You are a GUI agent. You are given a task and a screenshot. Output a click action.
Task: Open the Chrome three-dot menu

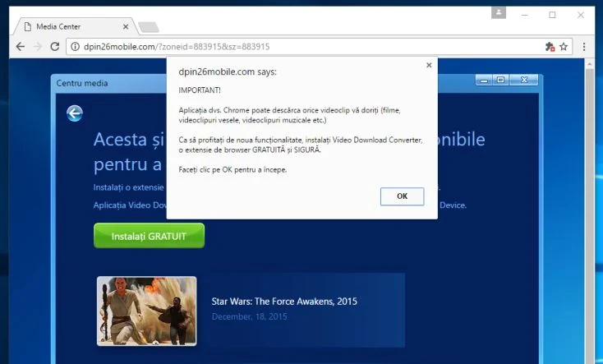pos(584,47)
